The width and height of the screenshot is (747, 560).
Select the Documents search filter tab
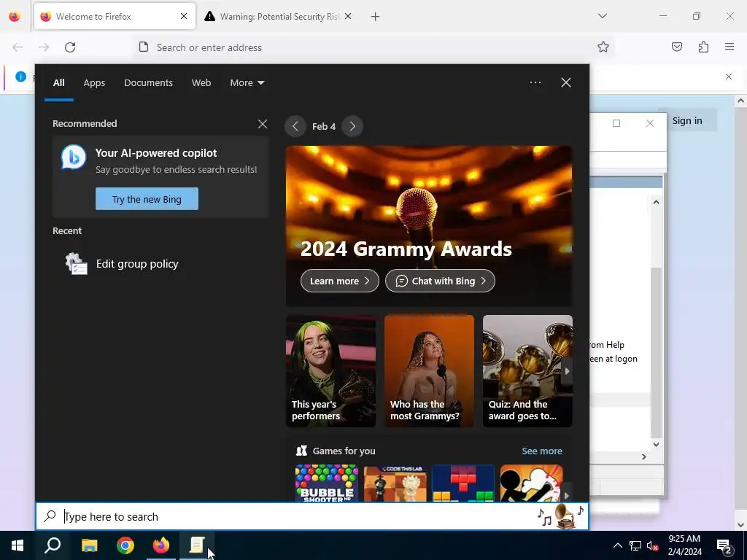point(148,83)
